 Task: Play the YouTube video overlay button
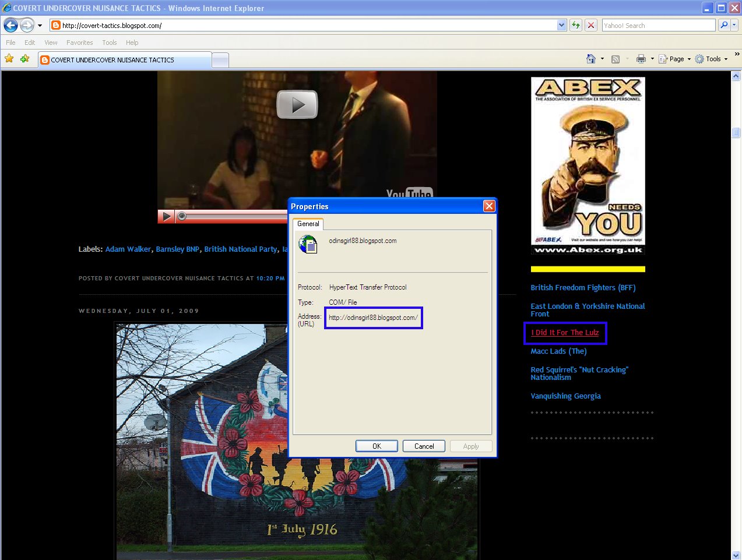coord(297,104)
